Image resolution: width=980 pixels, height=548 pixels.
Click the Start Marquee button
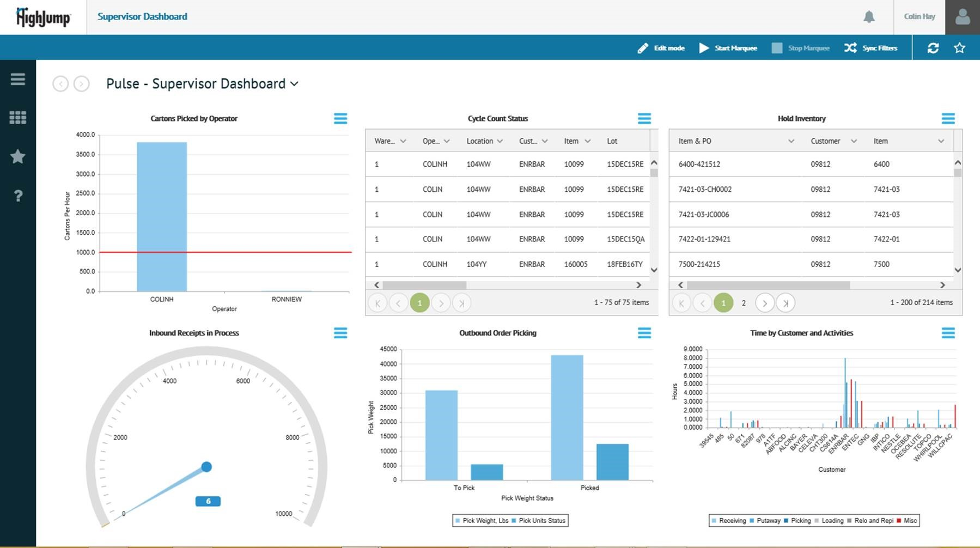(x=728, y=48)
